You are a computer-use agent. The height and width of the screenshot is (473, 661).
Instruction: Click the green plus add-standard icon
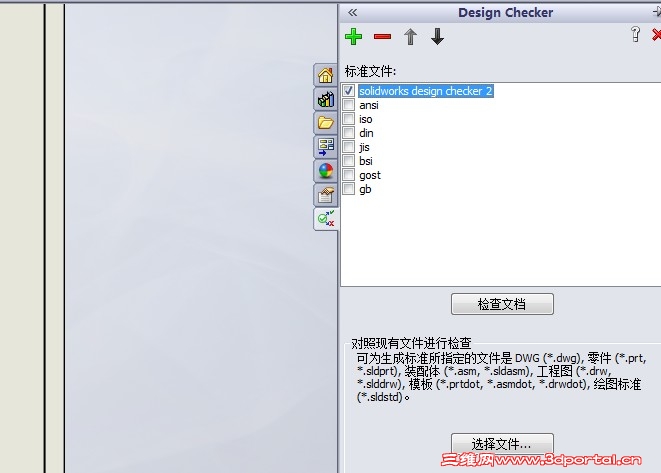point(353,37)
